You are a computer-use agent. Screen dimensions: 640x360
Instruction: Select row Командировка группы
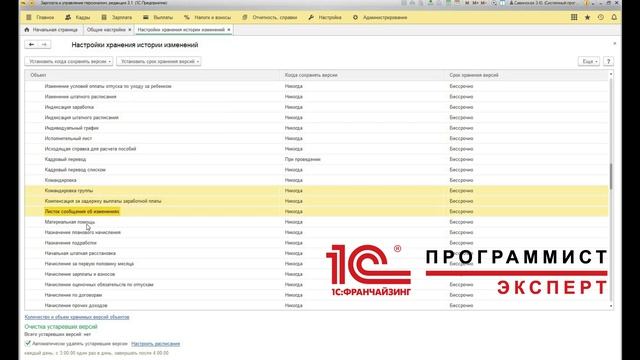click(x=316, y=191)
